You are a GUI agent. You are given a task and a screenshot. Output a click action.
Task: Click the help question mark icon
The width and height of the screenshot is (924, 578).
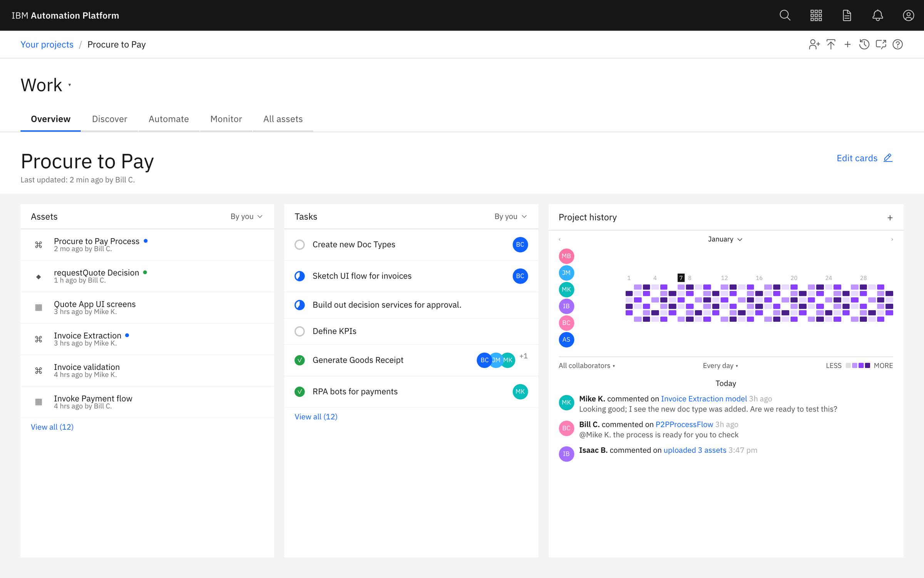[897, 45]
